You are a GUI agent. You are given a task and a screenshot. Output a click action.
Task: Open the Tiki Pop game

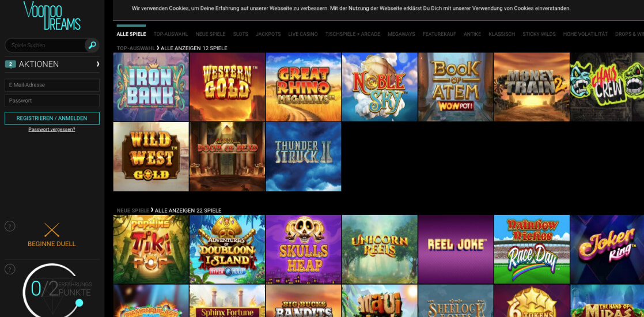click(151, 249)
